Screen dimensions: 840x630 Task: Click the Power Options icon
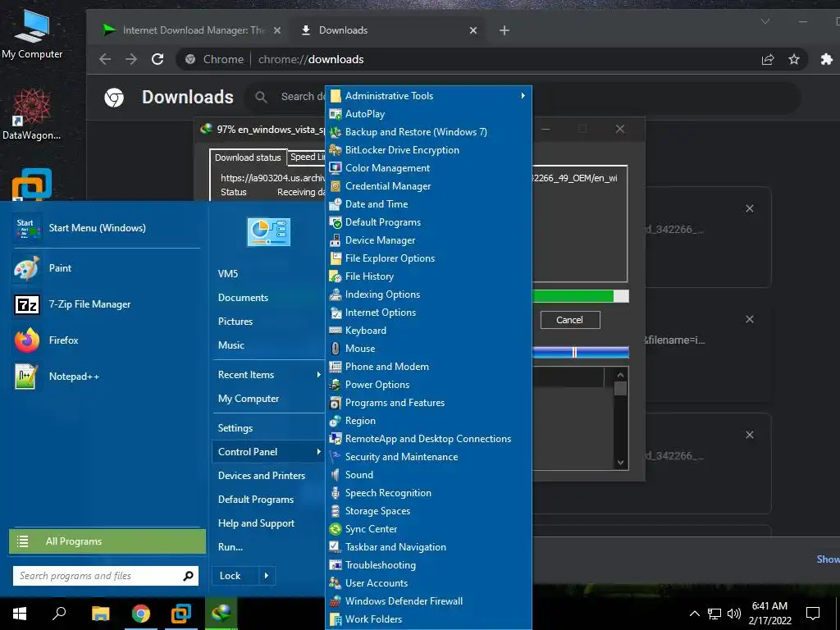tap(336, 385)
